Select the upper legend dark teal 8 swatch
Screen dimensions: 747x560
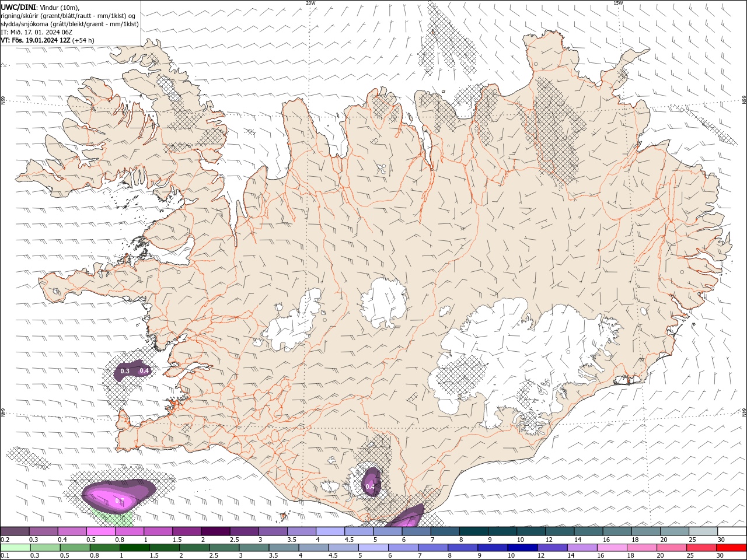(x=473, y=531)
